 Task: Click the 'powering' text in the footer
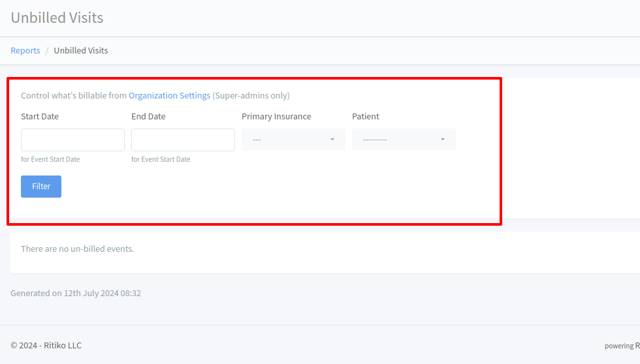point(618,346)
